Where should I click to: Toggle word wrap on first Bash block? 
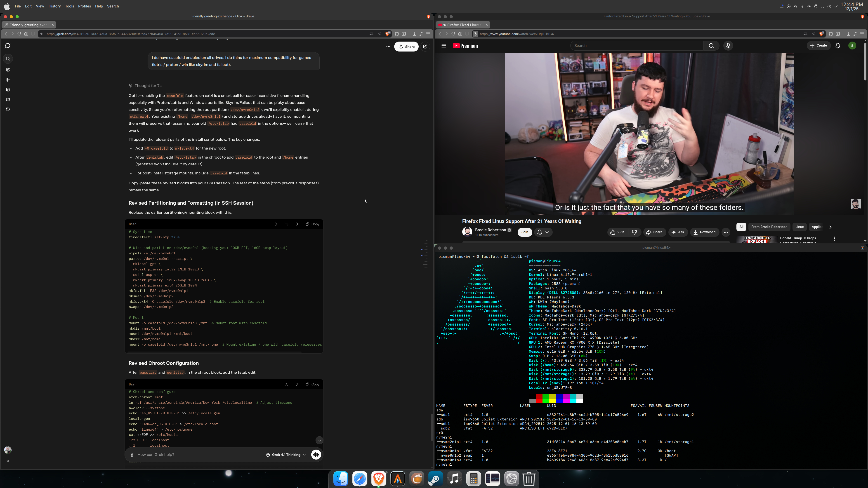[286, 224]
